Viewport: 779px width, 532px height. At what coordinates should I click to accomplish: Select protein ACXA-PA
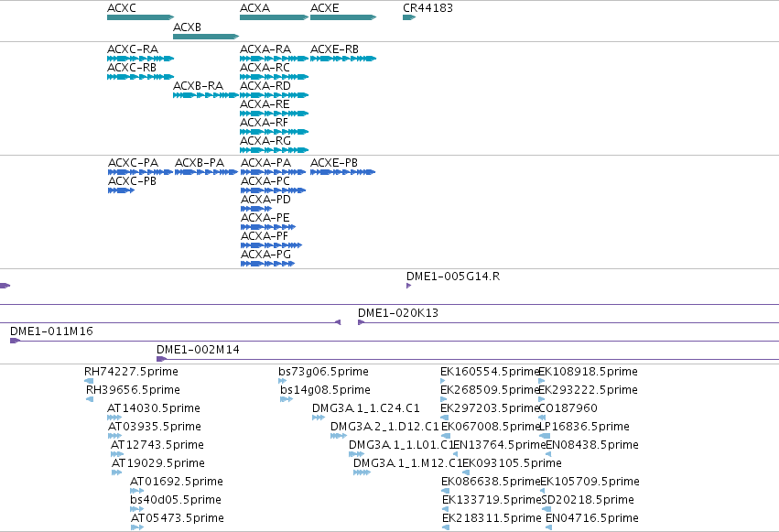coord(274,172)
